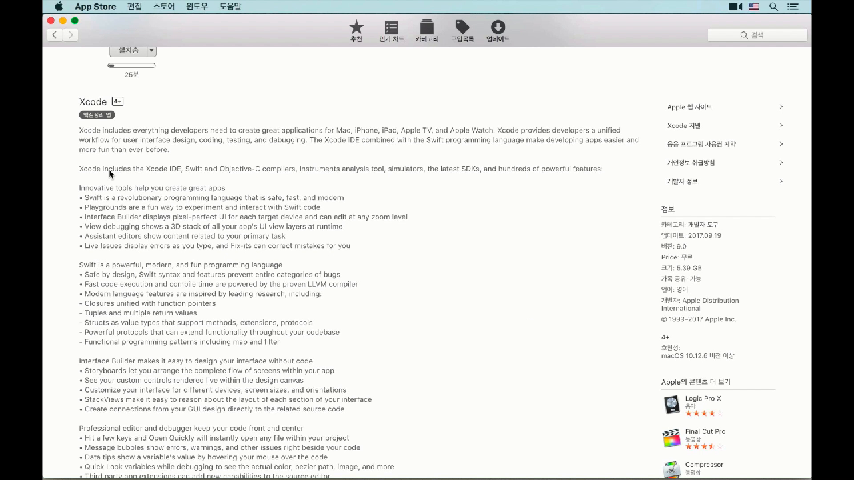This screenshot has width=854, height=480.
Task: Open the Categories tab
Action: (x=426, y=31)
